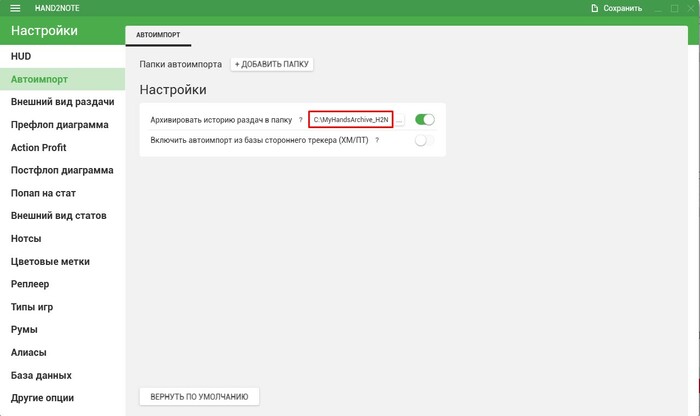Enable third-party tracker autoimport switch
700x416 pixels.
[x=425, y=140]
